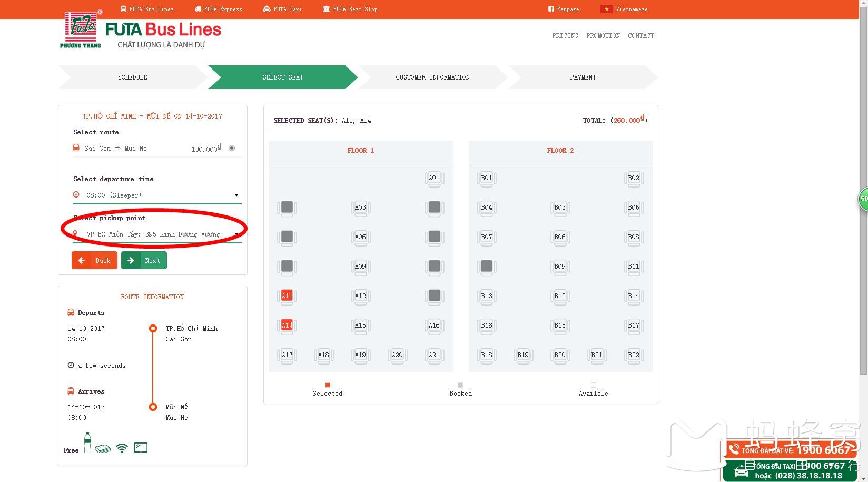Click the Available legend color swatch
868x482 pixels.
click(x=594, y=385)
